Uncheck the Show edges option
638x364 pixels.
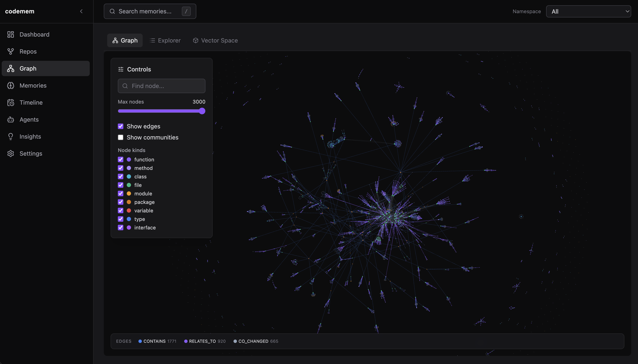click(x=121, y=126)
